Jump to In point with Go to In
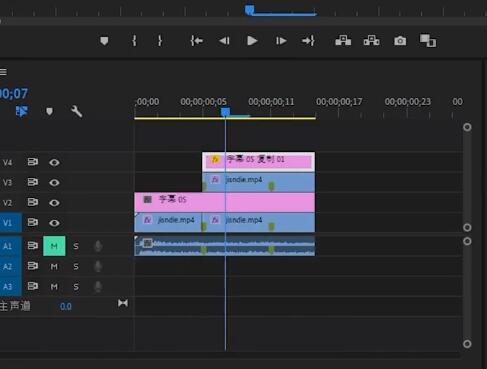Screen dimensions: 487x369 click(x=197, y=41)
